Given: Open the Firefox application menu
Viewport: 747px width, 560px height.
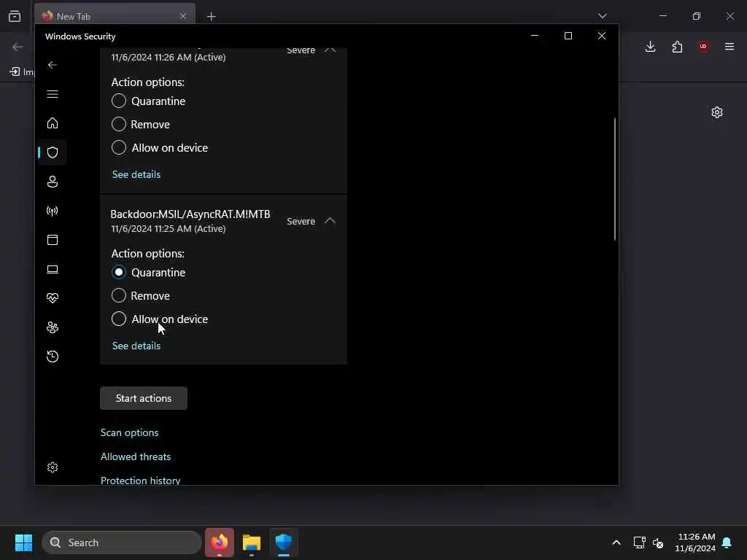Looking at the screenshot, I should click(729, 47).
